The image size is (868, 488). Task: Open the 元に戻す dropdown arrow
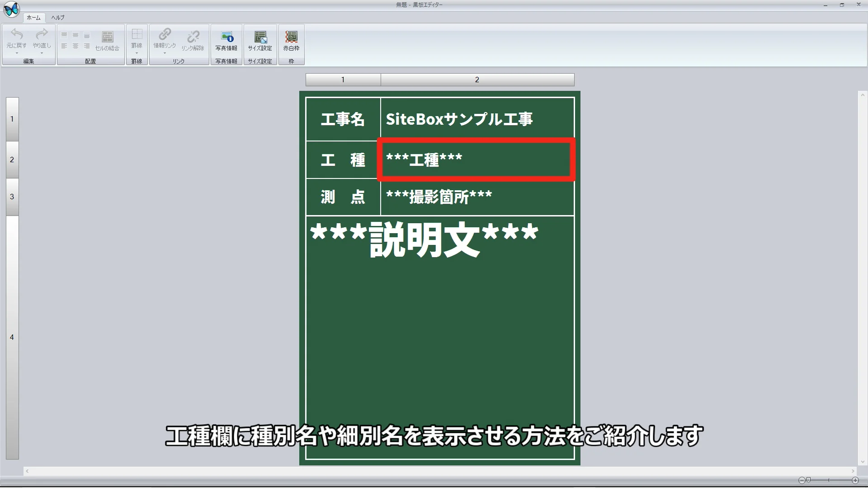tap(17, 52)
